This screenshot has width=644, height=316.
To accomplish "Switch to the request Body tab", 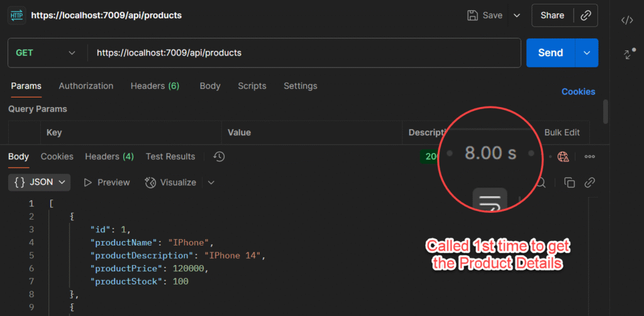I will (210, 86).
